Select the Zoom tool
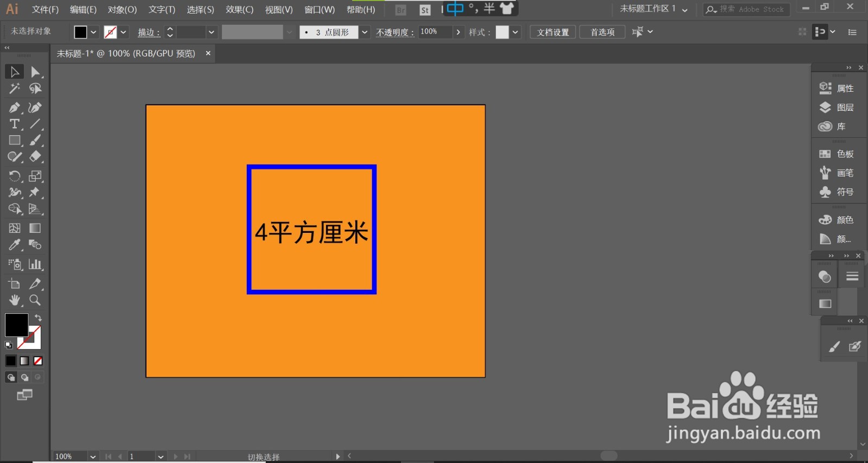Screen dimensions: 868x463 [35, 300]
